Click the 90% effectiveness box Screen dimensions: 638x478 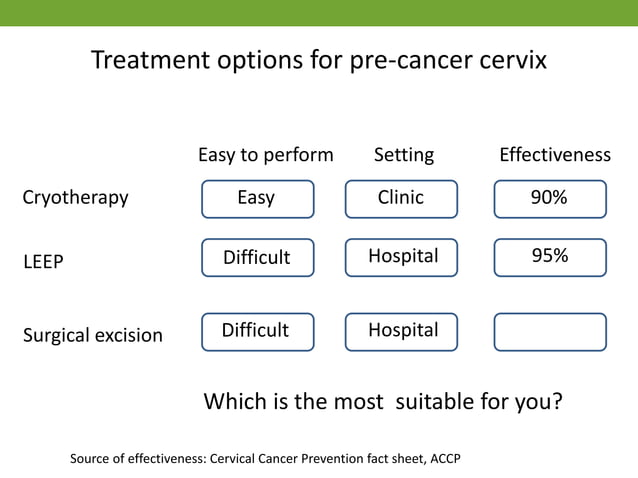550,199
